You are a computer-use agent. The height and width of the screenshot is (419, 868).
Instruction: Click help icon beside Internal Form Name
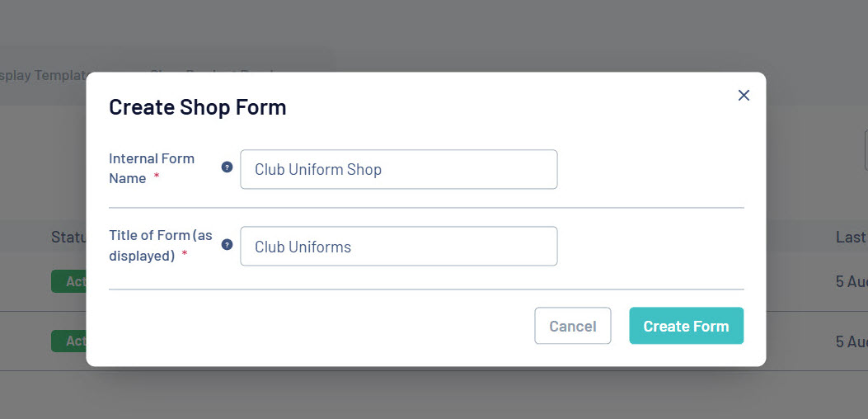click(228, 167)
